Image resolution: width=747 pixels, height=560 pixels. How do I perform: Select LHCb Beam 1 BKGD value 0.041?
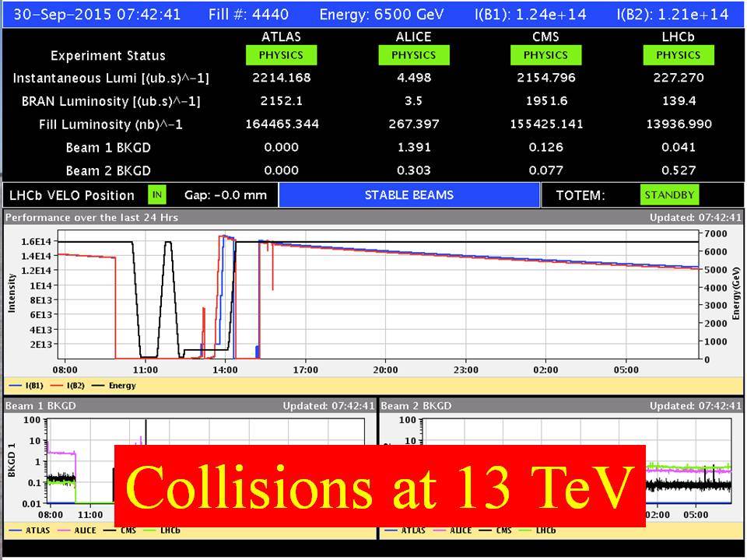[679, 147]
